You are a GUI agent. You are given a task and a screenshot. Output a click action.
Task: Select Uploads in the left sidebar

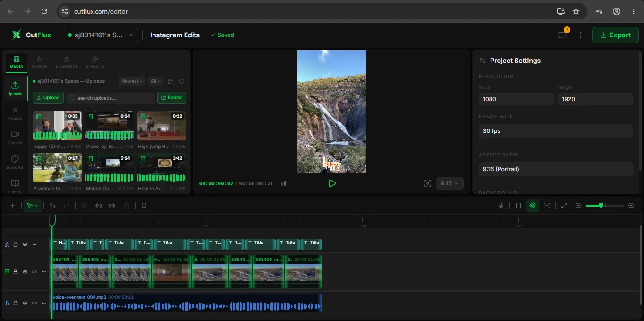click(15, 88)
